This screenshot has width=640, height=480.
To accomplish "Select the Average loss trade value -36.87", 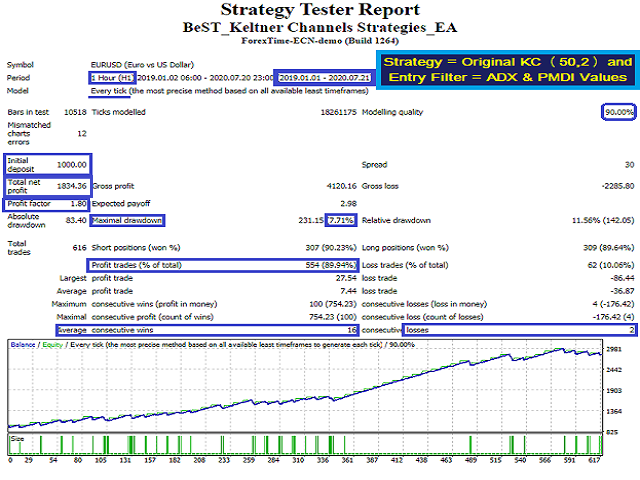I will click(x=622, y=291).
